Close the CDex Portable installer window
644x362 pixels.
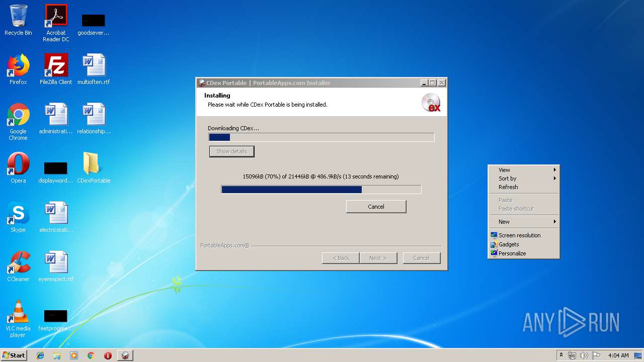click(x=442, y=83)
